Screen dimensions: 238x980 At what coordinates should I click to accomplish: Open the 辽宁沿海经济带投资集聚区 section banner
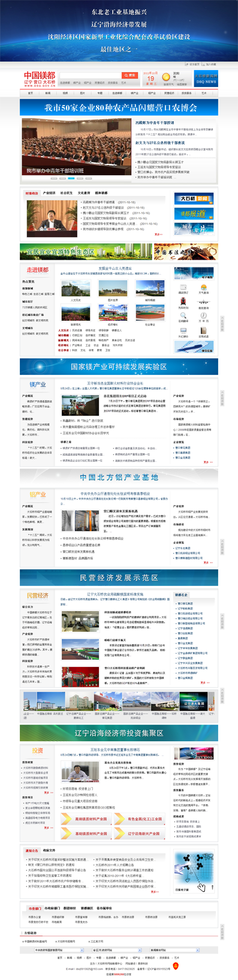click(119, 733)
